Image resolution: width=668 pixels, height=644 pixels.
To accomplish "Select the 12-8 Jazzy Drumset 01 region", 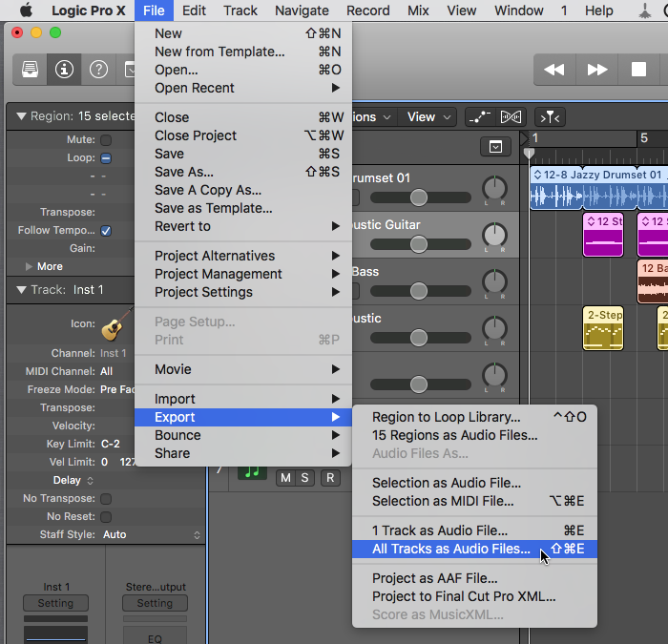I will pyautogui.click(x=598, y=188).
